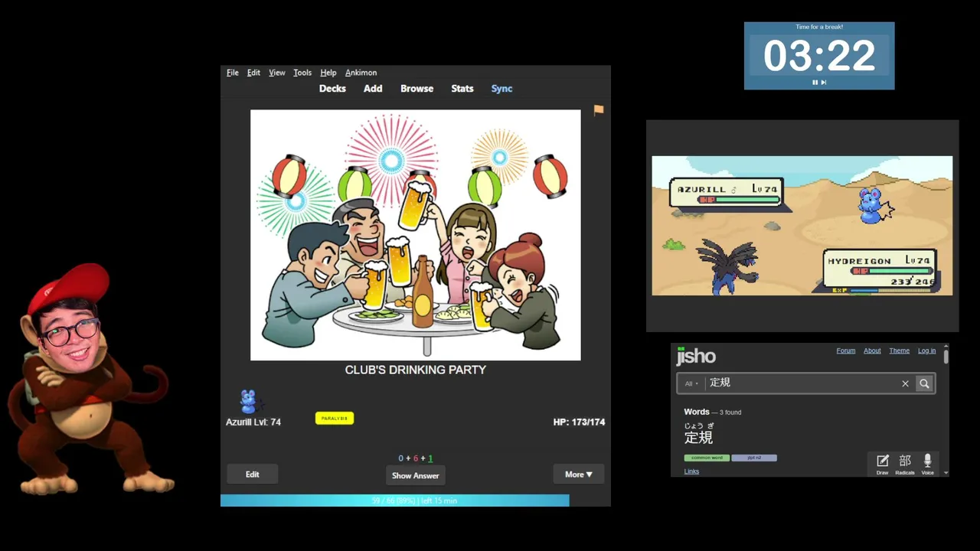Click the Azurill HP bar in battle
The image size is (980, 551).
click(740, 200)
